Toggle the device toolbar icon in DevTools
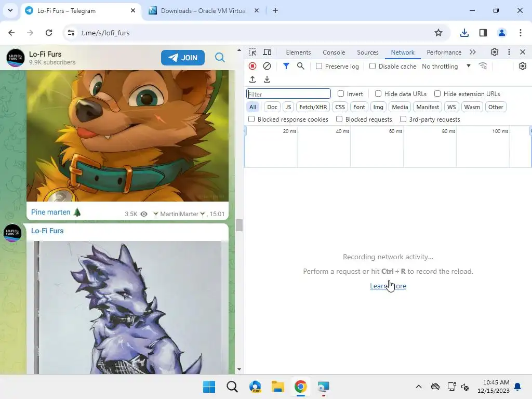 point(268,52)
